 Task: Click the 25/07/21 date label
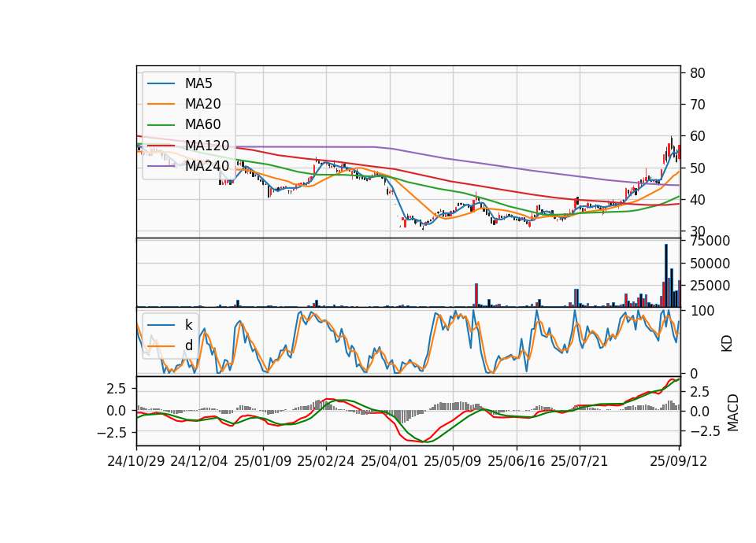click(580, 461)
